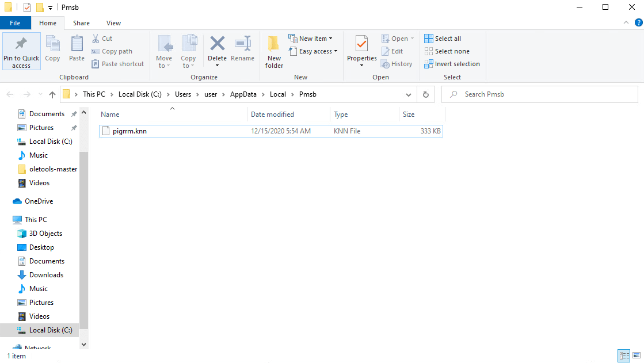The image size is (644, 363).
Task: Go up one folder level
Action: tap(52, 94)
